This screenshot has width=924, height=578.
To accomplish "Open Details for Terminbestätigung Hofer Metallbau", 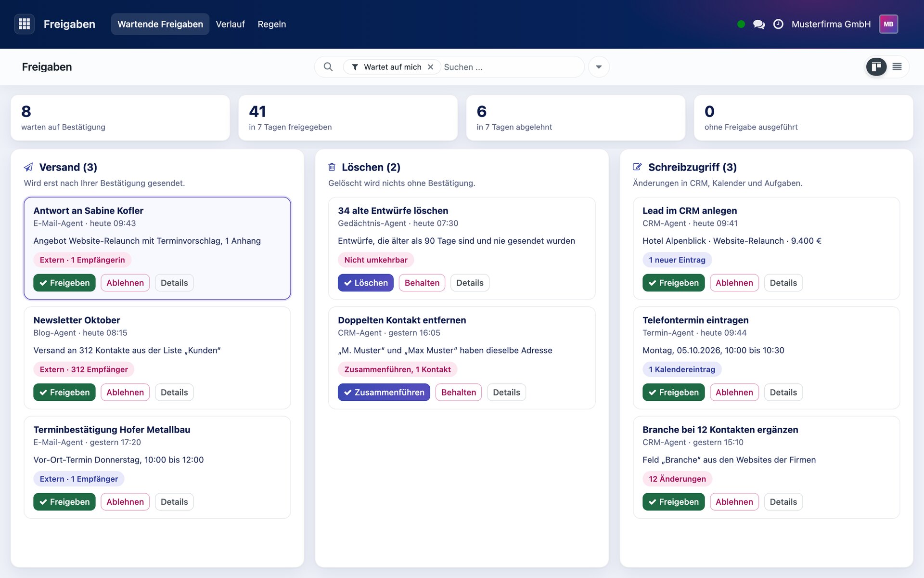I will coord(174,501).
